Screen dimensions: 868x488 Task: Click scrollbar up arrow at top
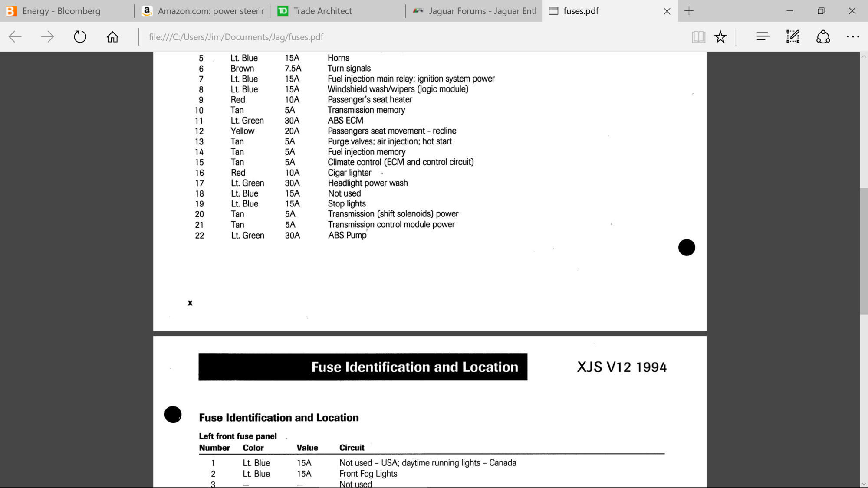coord(864,57)
